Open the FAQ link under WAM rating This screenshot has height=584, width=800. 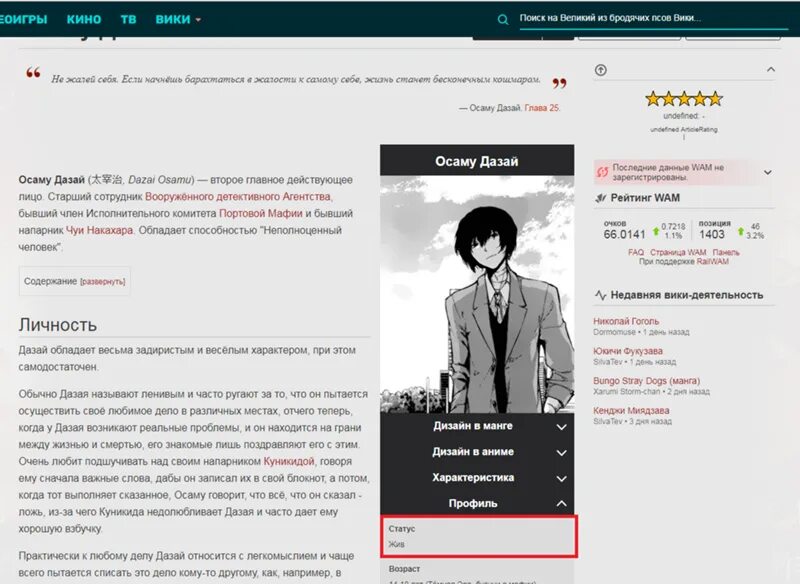[636, 252]
